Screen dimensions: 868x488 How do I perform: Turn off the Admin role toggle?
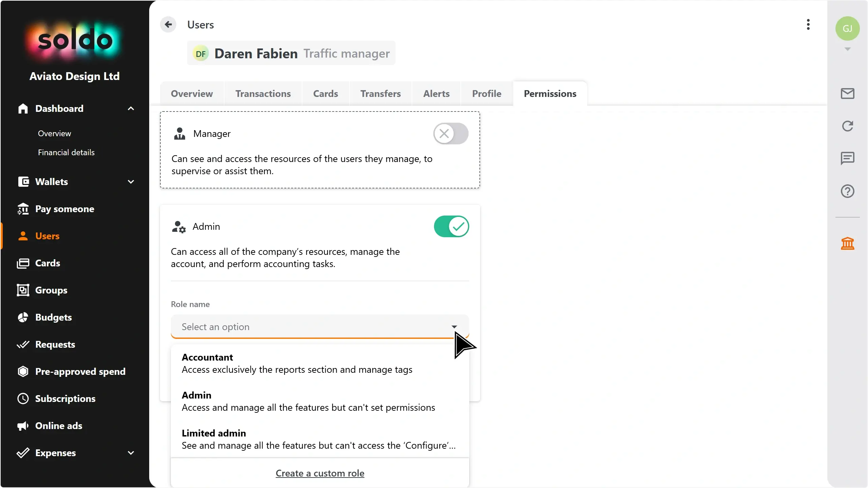tap(452, 226)
